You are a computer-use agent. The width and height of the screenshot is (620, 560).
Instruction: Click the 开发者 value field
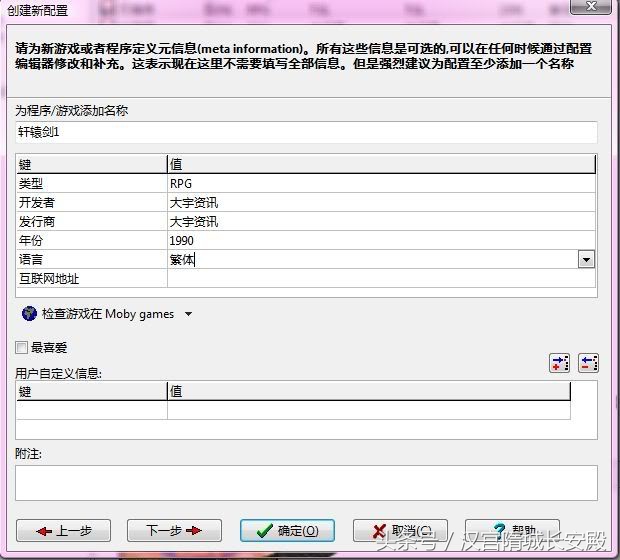point(380,203)
